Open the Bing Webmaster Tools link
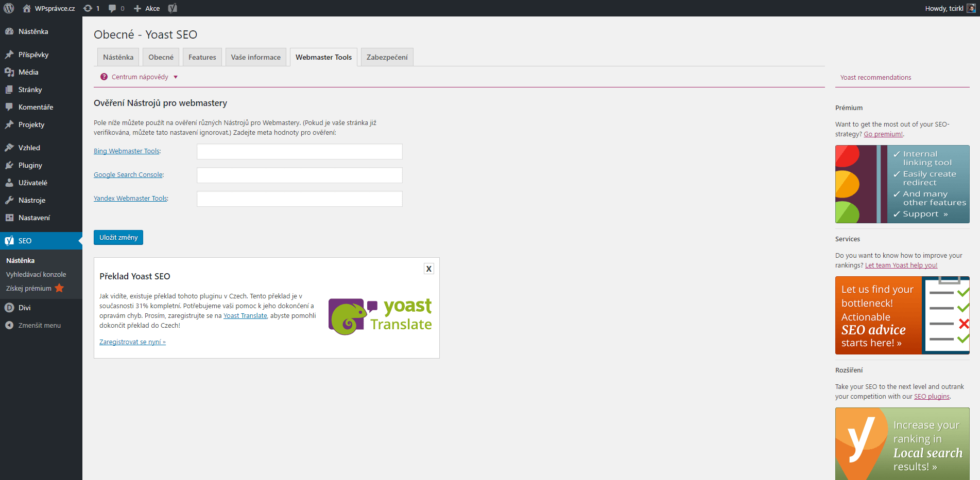 pos(127,151)
